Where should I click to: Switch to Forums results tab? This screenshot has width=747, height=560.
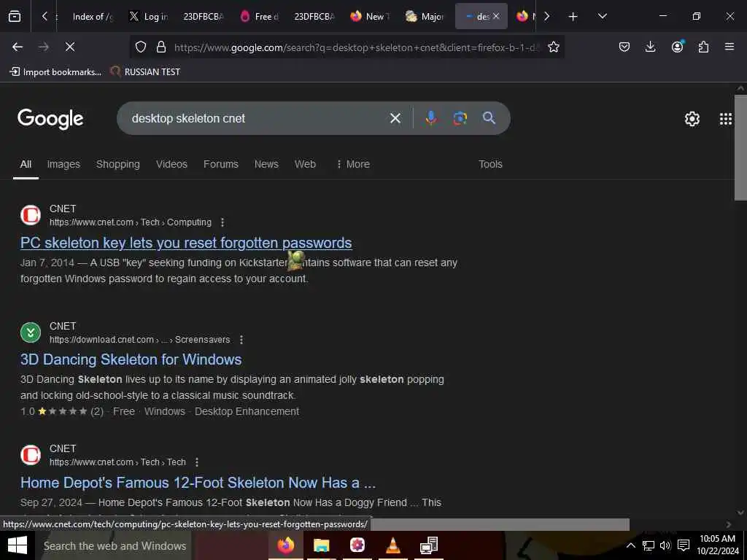tap(220, 164)
